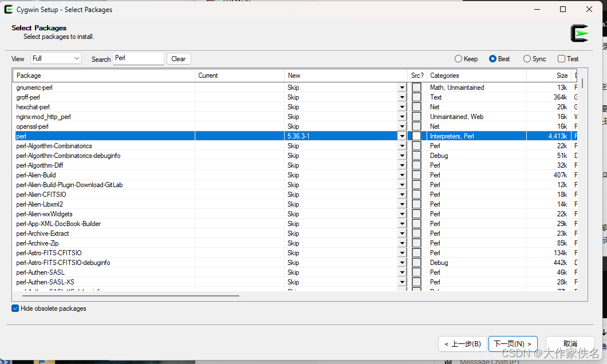Open the Skip dropdown for gnumeric-perl
This screenshot has width=607, height=364.
point(402,88)
